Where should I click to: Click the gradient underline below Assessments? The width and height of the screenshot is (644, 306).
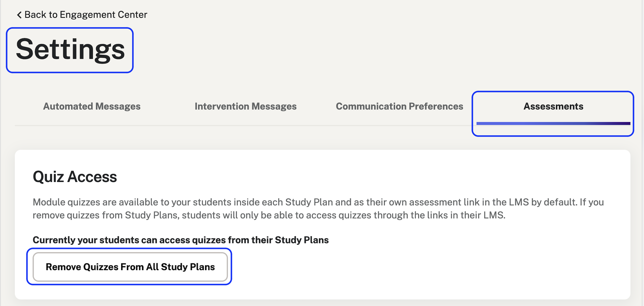tap(553, 123)
